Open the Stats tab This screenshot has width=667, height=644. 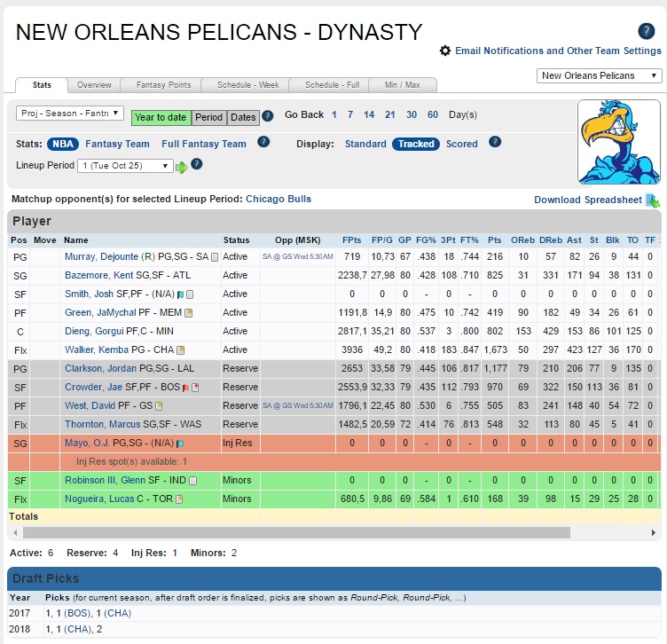pyautogui.click(x=42, y=85)
